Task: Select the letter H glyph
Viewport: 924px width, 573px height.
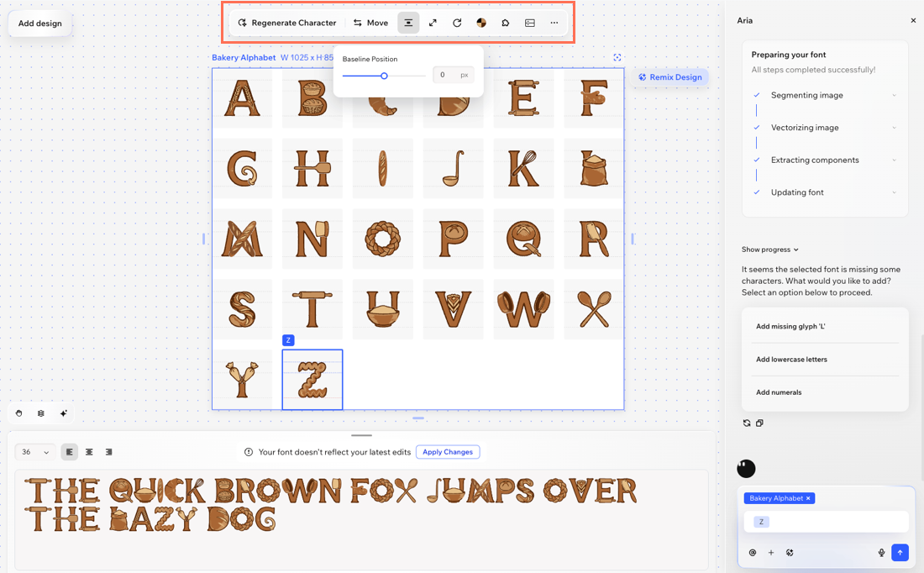Action: [x=312, y=168]
